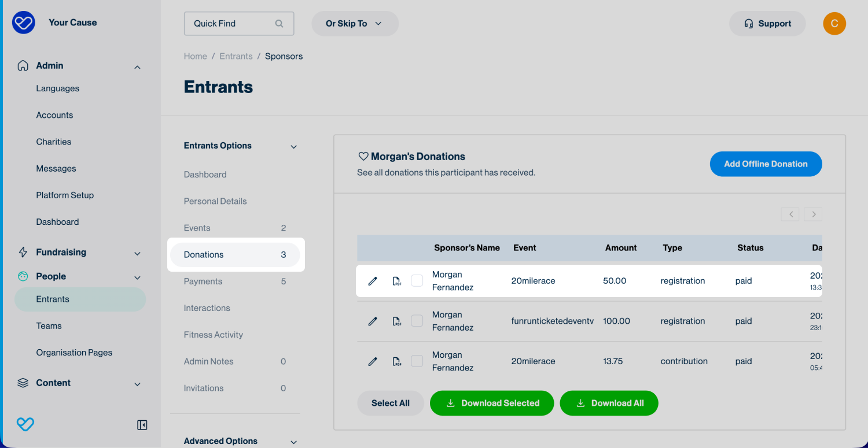Click the Add Offline Donation button
This screenshot has width=868, height=448.
point(765,164)
